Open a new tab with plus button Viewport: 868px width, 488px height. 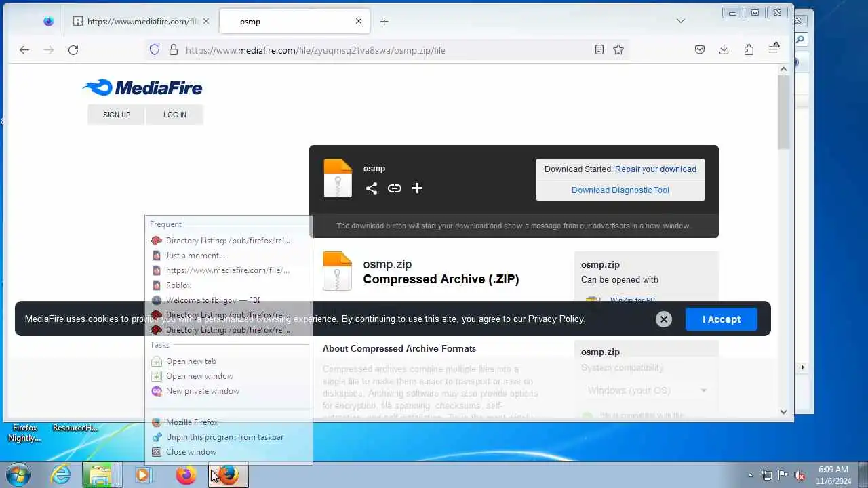click(384, 21)
